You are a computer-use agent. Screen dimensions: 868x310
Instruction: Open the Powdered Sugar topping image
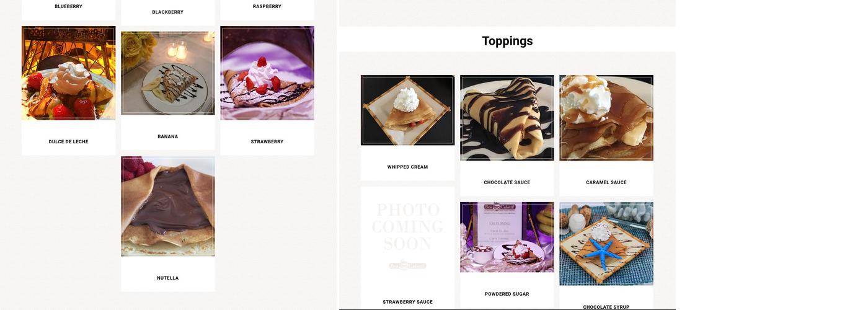[507, 237]
